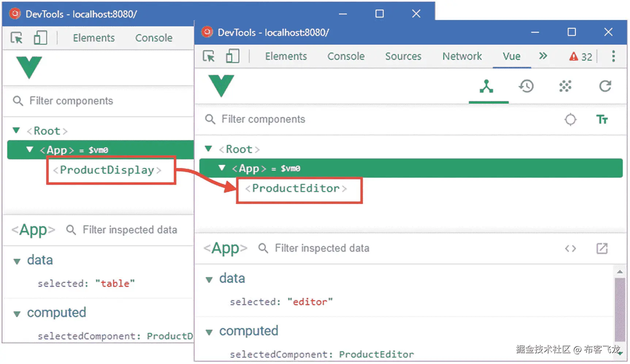The height and width of the screenshot is (364, 630).
Task: Open the Vue components tree view
Action: tap(486, 87)
